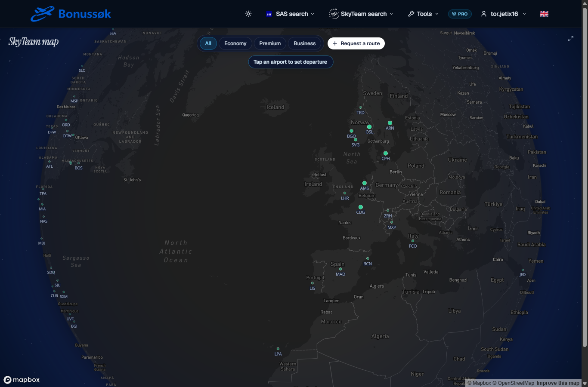Screen dimensions: 588x387
Task: Select the ORD airport marker
Action: (x=66, y=120)
